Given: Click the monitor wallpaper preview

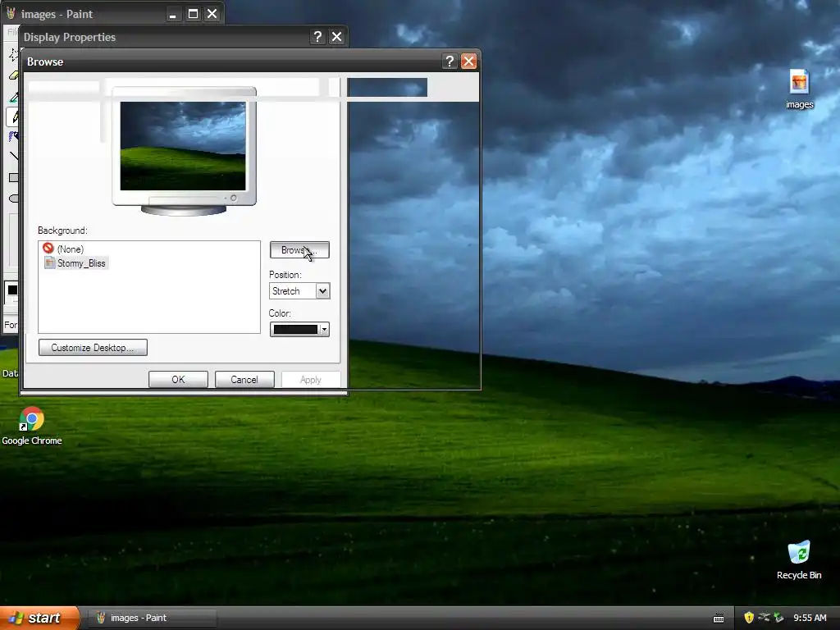Looking at the screenshot, I should [183, 146].
